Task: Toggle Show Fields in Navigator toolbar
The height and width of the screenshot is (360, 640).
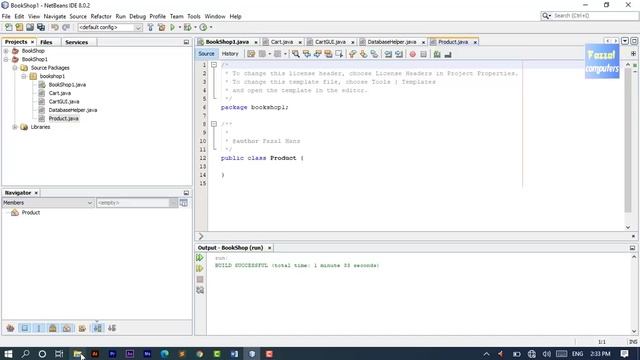Action: (25, 328)
